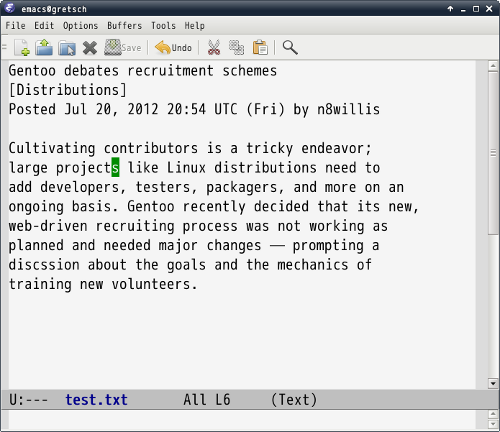Click the test.txt buffer name in mode line
The image size is (500, 432).
[x=96, y=399]
